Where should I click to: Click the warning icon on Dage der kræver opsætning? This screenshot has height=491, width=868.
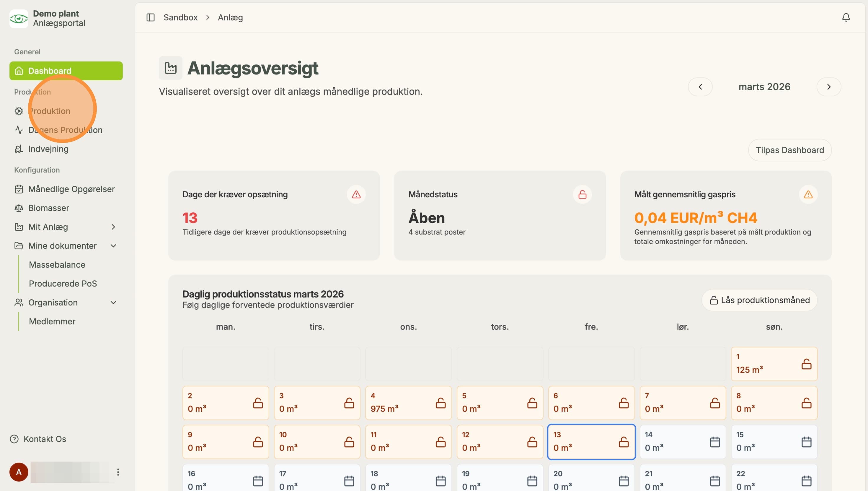click(356, 194)
